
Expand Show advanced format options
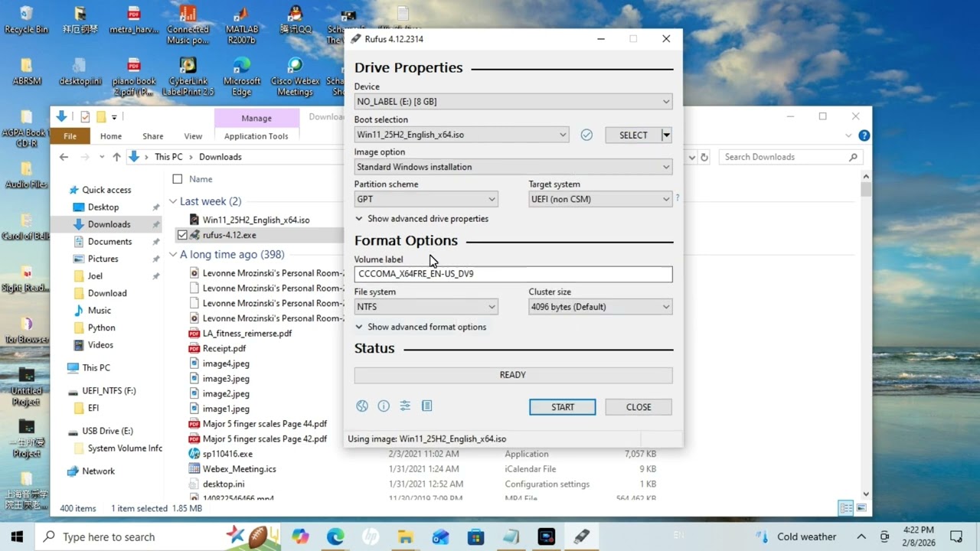420,327
